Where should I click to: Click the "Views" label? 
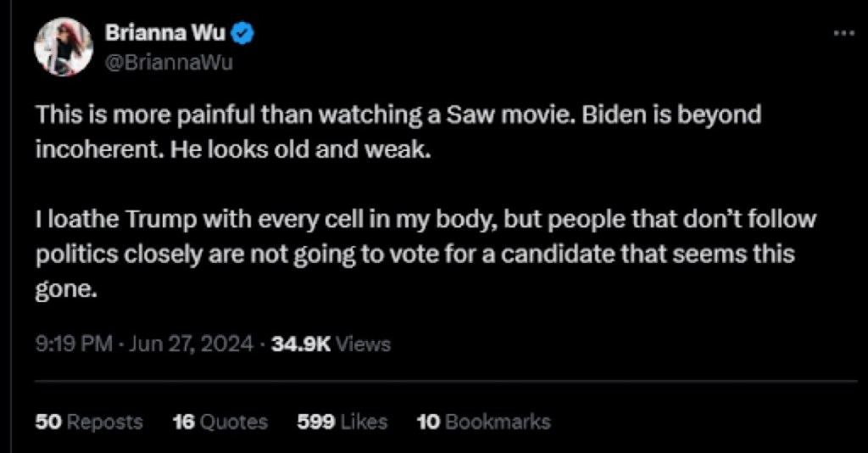[364, 344]
